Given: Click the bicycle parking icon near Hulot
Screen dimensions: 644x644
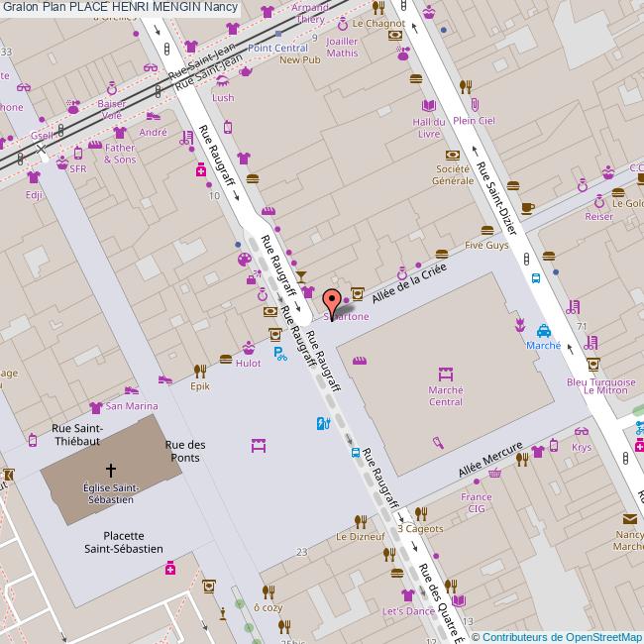Looking at the screenshot, I should [x=280, y=352].
